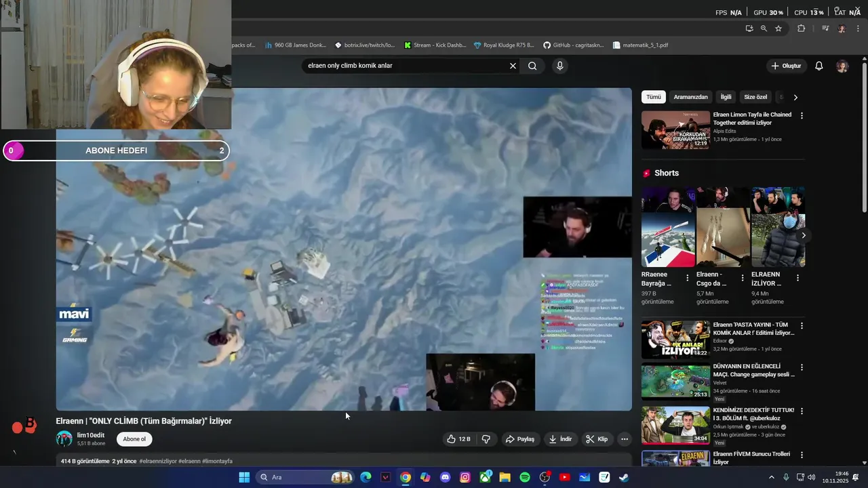868x488 pixels.
Task: Click İndir download button
Action: [x=561, y=439]
